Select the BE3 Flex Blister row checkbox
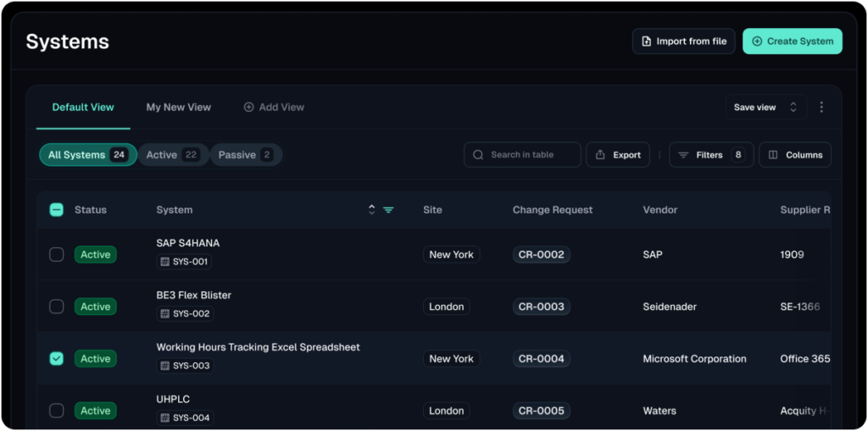868x431 pixels. (56, 307)
